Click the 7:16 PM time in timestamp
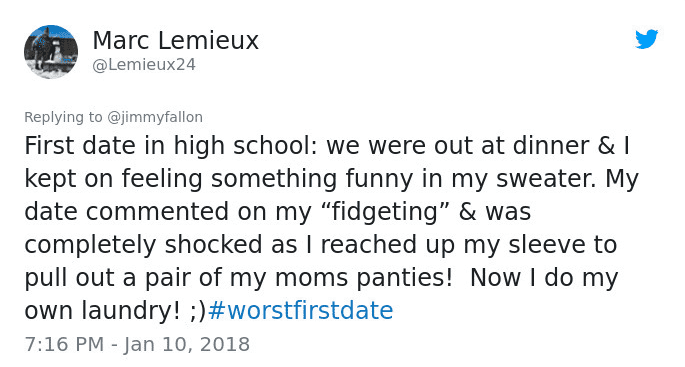This screenshot has width=685, height=367. 64,344
